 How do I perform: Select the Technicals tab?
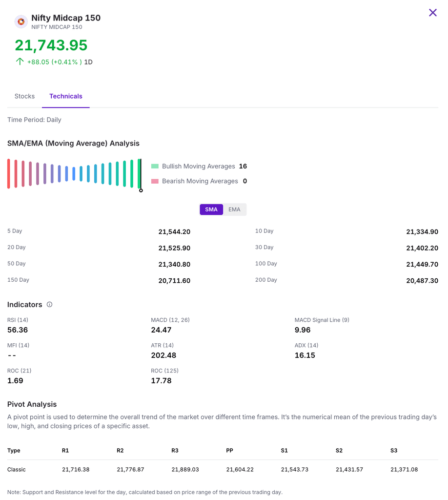pos(66,96)
